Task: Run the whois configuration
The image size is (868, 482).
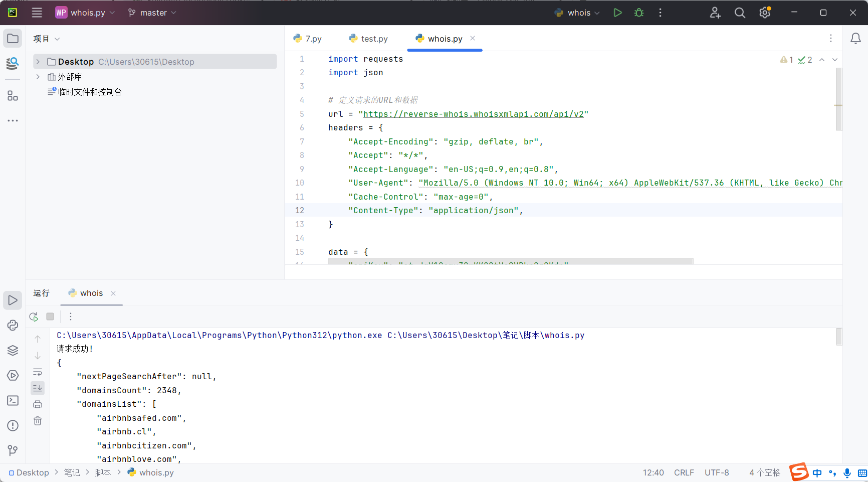Action: (617, 13)
